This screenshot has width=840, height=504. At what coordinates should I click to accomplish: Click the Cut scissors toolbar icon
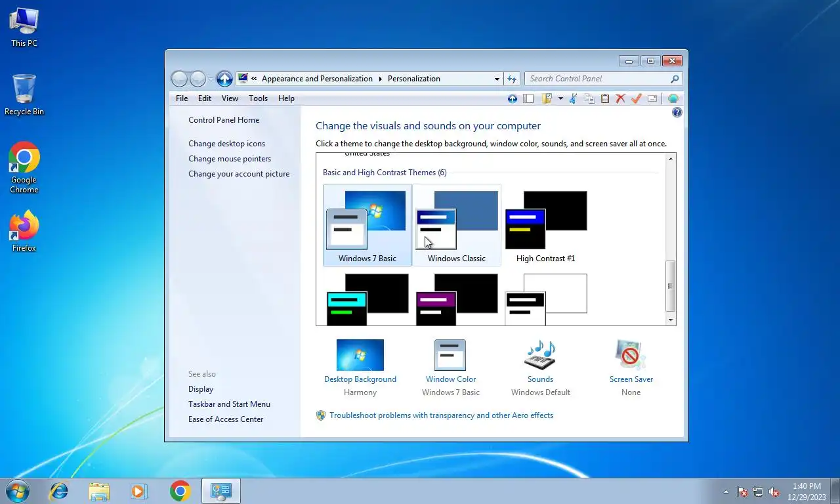click(573, 98)
